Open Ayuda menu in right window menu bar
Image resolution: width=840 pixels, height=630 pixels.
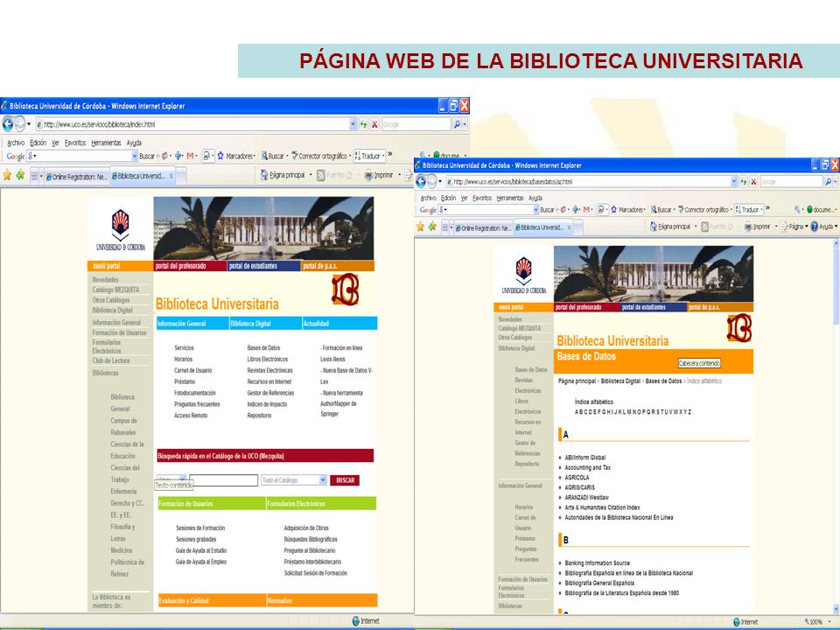(x=535, y=198)
